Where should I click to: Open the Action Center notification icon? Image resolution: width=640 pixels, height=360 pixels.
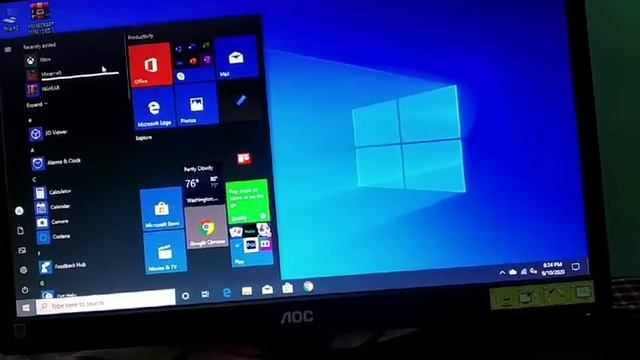coord(576,267)
